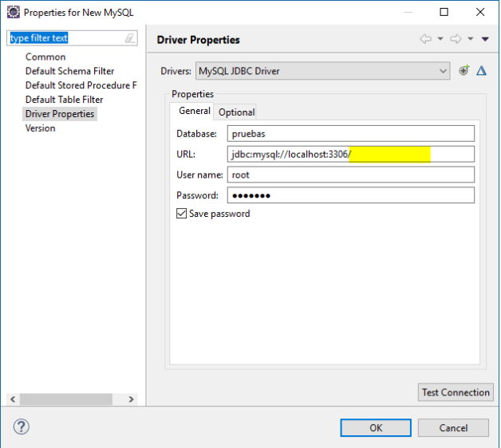Image resolution: width=501 pixels, height=448 pixels.
Task: Click the Eclipse icon in title bar
Action: (x=13, y=12)
